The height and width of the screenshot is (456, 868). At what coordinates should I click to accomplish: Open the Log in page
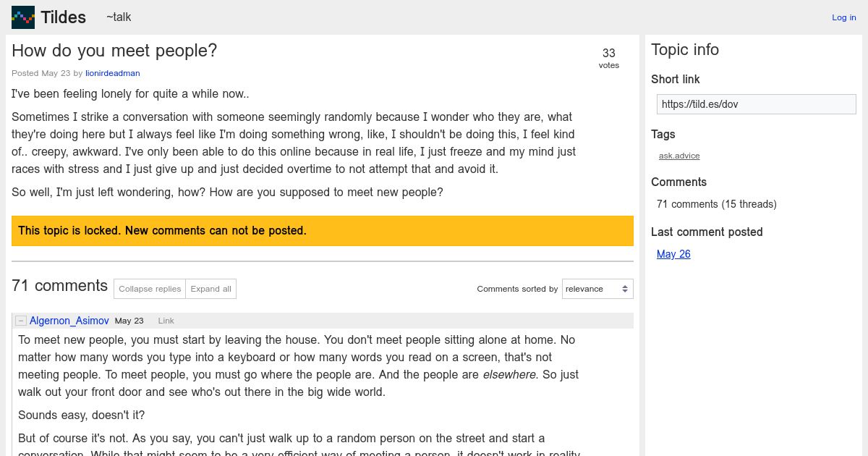coord(843,17)
